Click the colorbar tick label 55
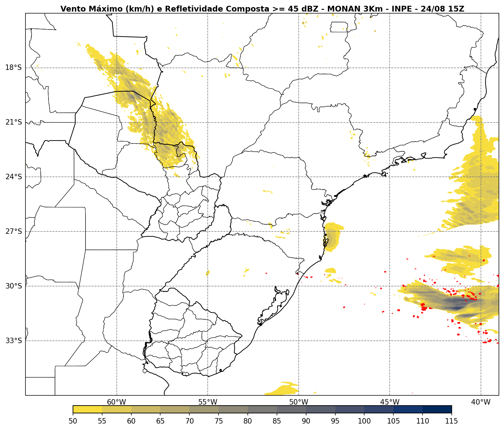 click(102, 421)
